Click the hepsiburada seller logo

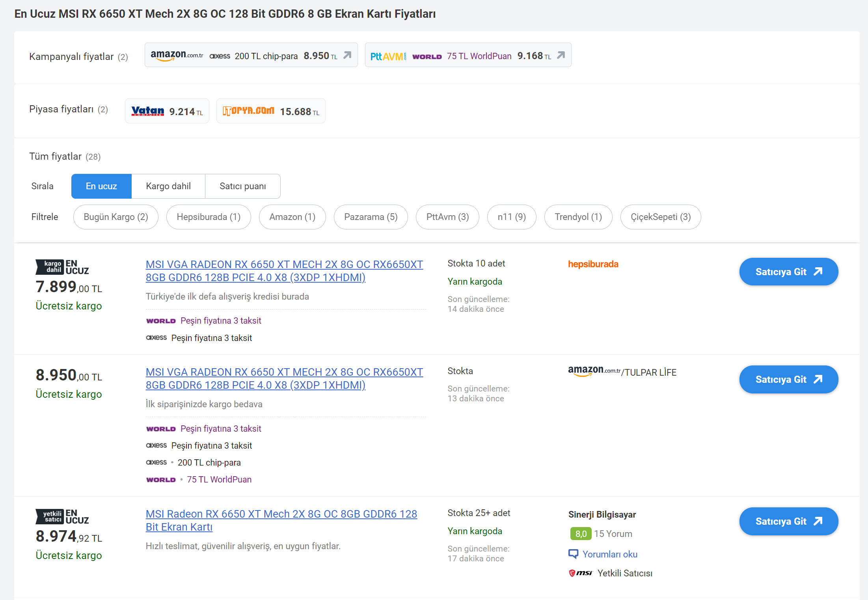pyautogui.click(x=593, y=264)
